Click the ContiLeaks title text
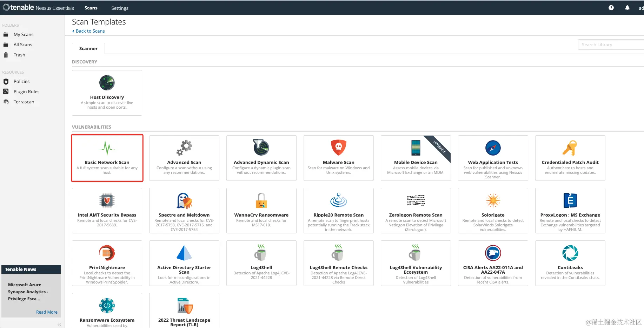Viewport: 644px width, 328px height. (570, 267)
